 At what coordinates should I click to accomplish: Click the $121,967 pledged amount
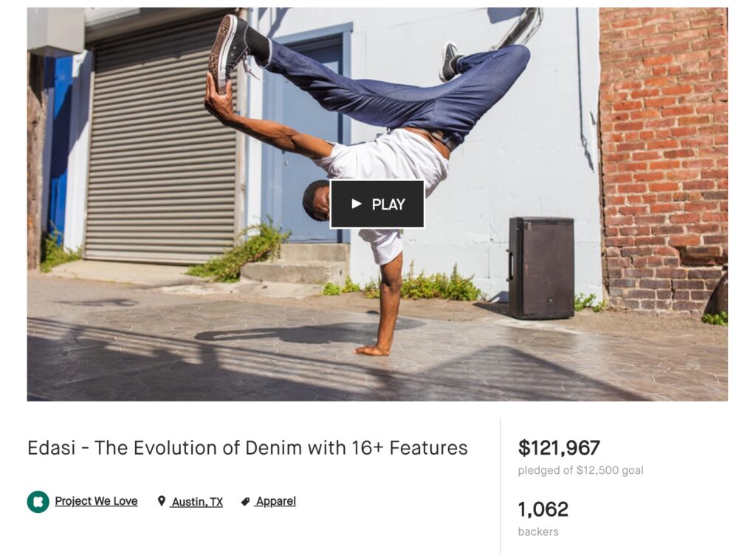coord(559,447)
